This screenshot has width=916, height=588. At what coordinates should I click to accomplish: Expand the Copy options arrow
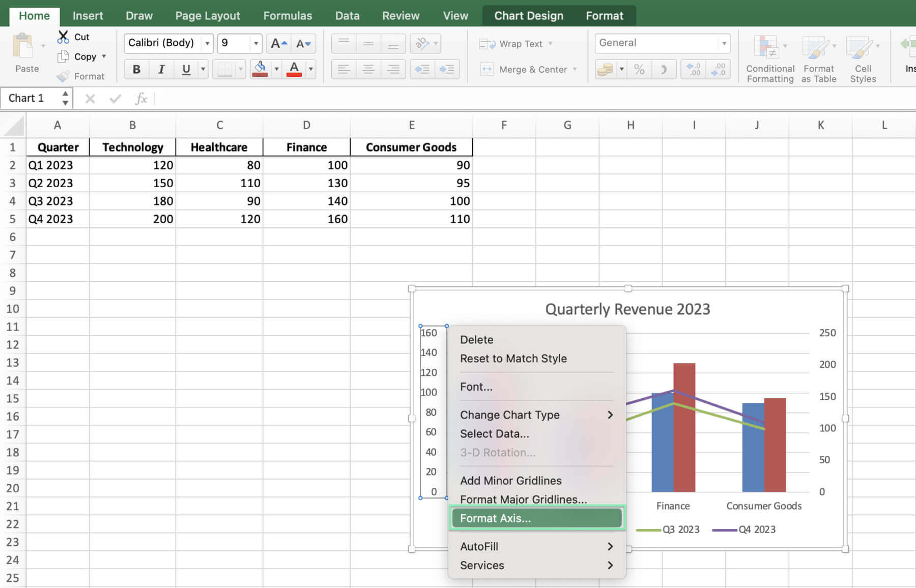coord(104,56)
